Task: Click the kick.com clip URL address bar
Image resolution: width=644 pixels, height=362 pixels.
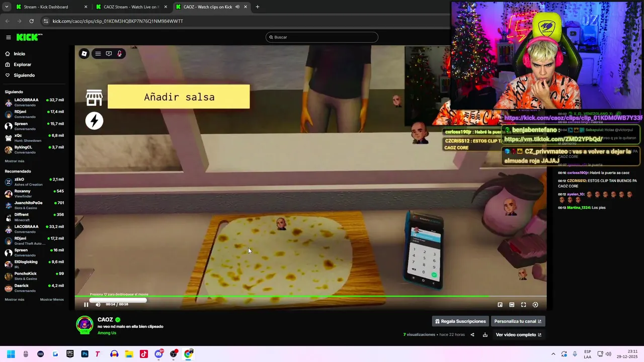Action: [118, 21]
